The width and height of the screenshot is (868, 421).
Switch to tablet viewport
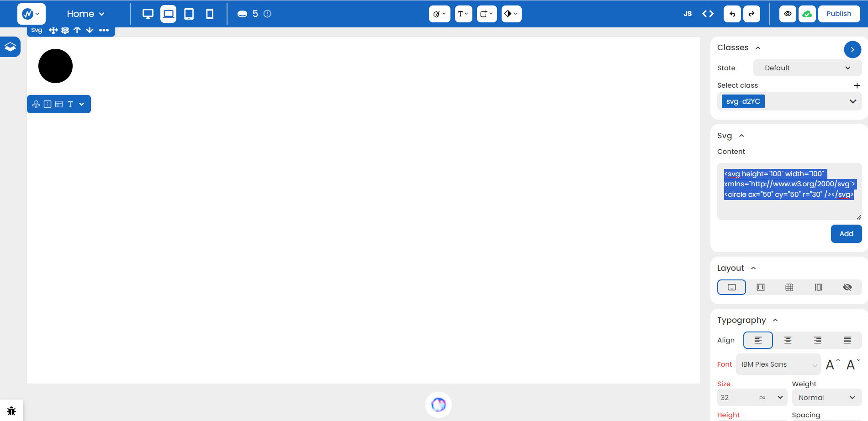(189, 14)
